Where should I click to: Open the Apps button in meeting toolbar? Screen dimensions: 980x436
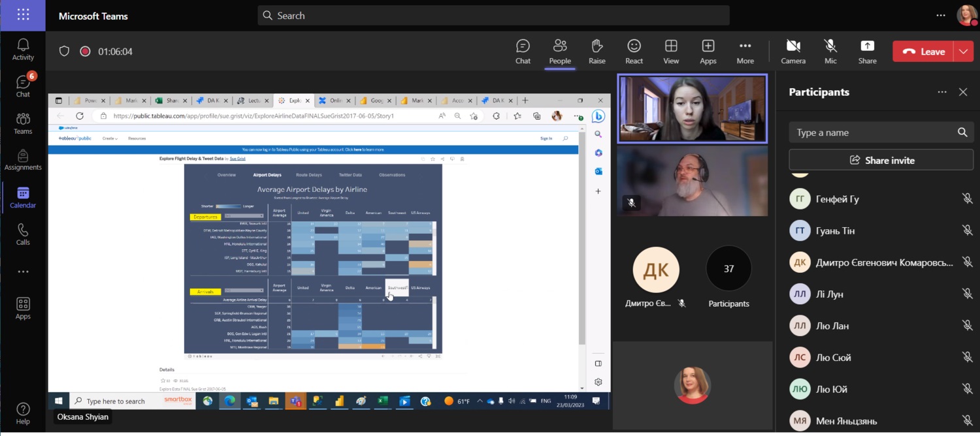point(708,51)
